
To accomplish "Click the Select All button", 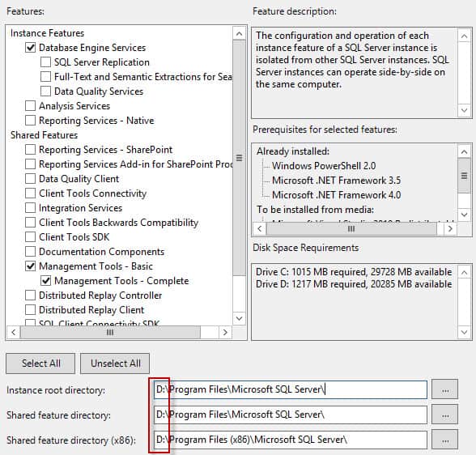I will tap(40, 364).
